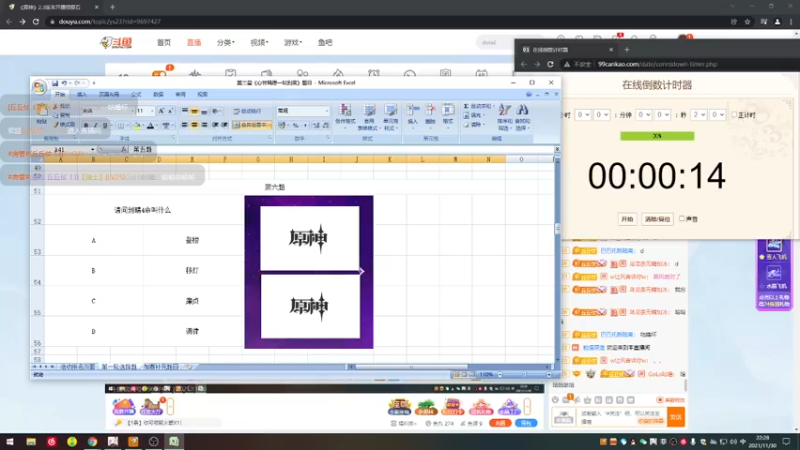
Task: Click Excel zoom slider
Action: tap(524, 374)
